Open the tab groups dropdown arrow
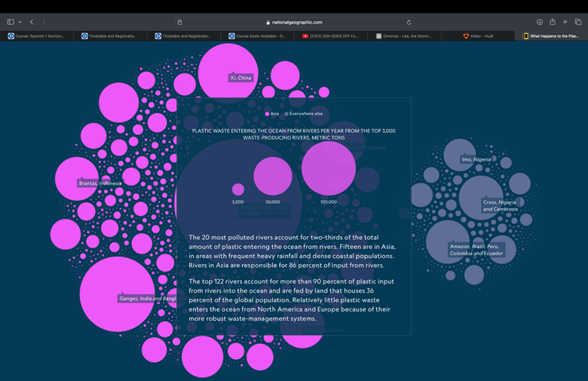Screen dimensions: 588x381 click(20, 22)
